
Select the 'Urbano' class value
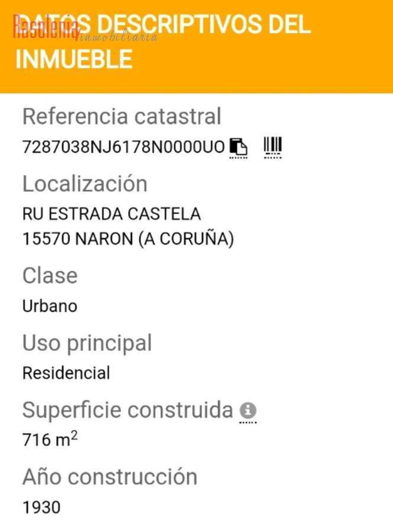[50, 306]
